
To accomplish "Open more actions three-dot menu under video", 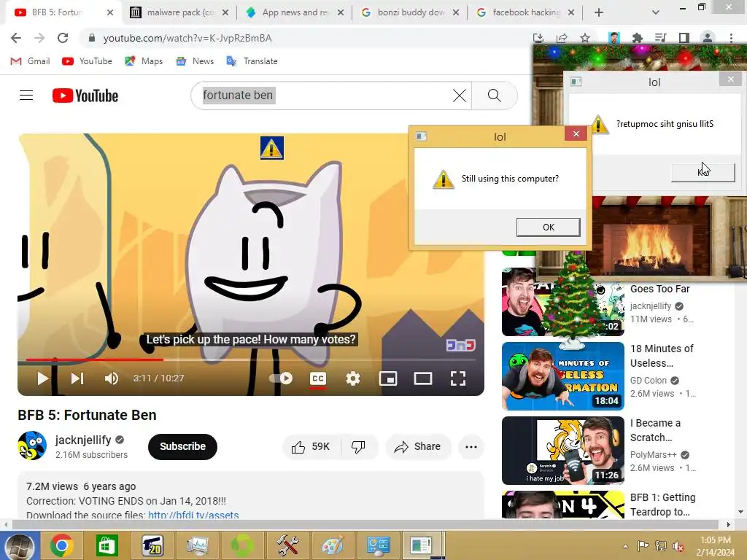I will [471, 447].
